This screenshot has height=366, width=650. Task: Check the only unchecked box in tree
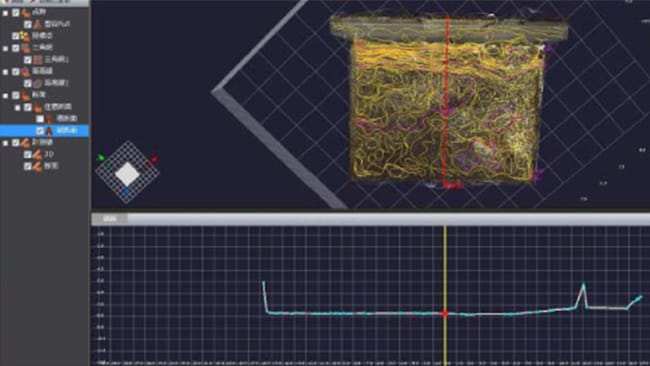coord(40,119)
